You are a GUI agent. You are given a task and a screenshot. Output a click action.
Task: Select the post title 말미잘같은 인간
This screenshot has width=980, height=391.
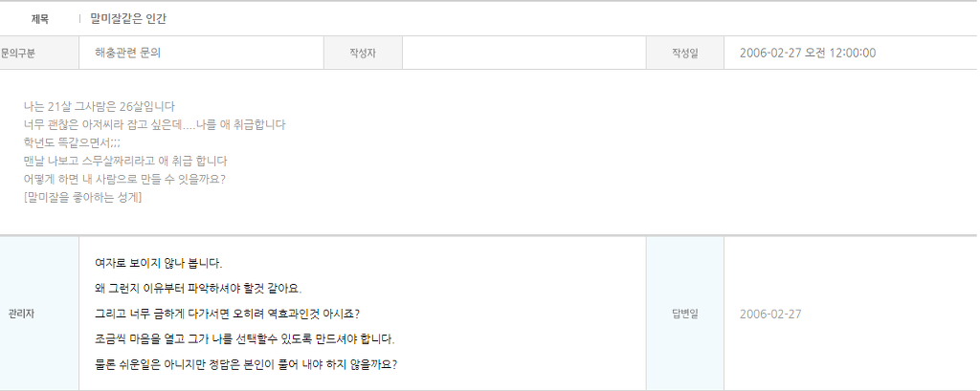point(128,19)
